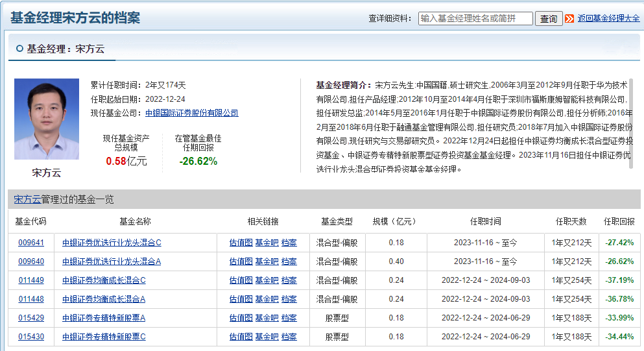Image resolution: width=644 pixels, height=351 pixels.
Task: Click the orange arrow icon beside 返回基金经理大全
Action: pyautogui.click(x=569, y=19)
